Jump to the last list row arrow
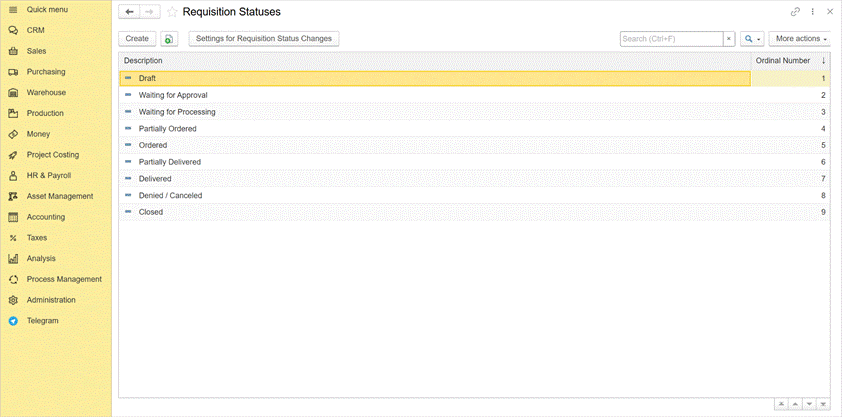Screen dimensions: 842x417 (823, 404)
